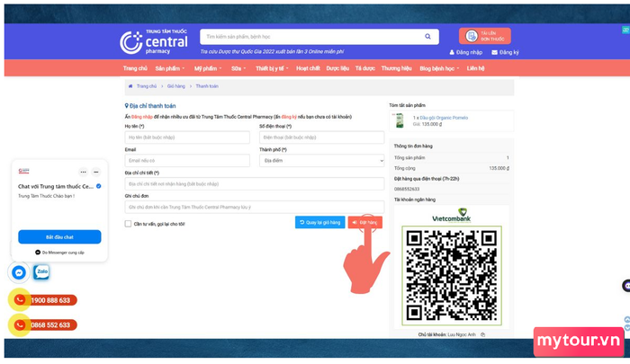Call 0868 552 633 phone icon
Screen dimensions: 630x364
click(x=20, y=324)
